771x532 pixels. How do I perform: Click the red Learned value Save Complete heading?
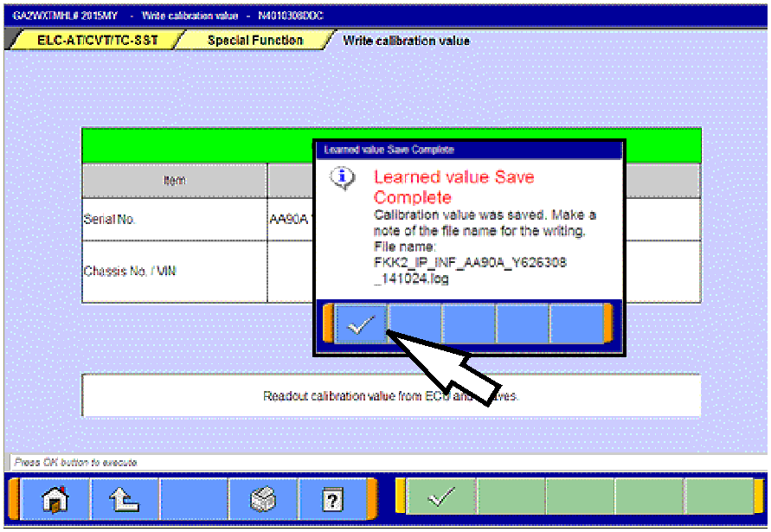[x=453, y=187]
